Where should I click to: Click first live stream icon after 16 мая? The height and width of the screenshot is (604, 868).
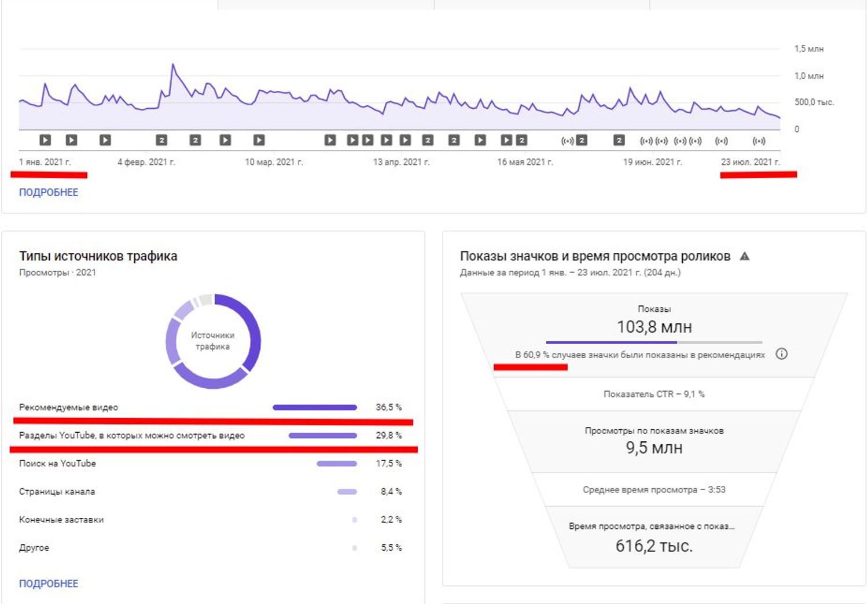pyautogui.click(x=568, y=141)
